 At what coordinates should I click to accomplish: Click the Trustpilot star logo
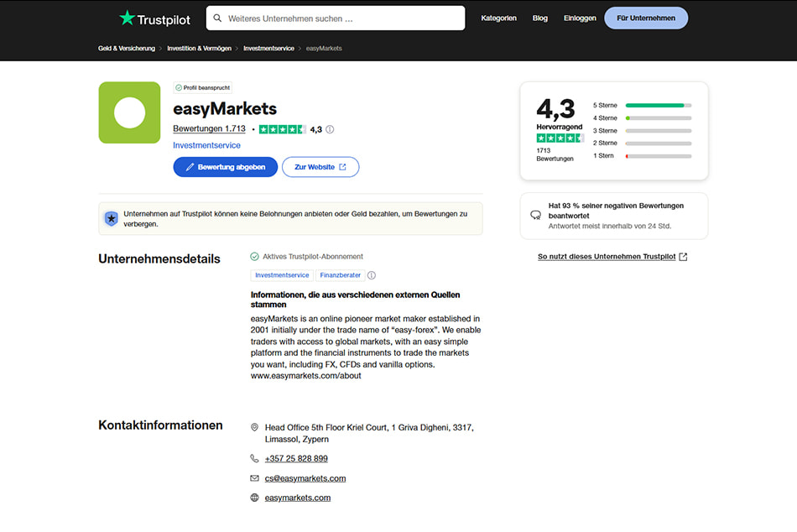click(127, 18)
